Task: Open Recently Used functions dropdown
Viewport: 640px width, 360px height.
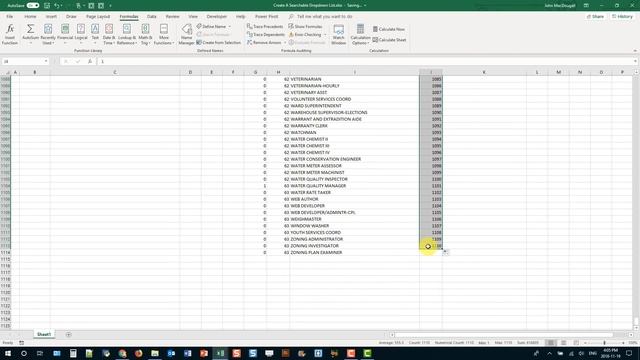Action: coord(48,34)
